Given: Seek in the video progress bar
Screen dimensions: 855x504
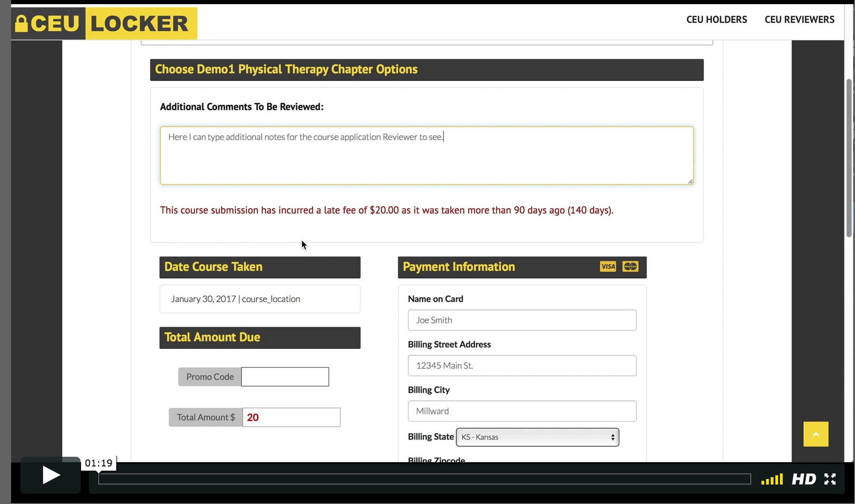Looking at the screenshot, I should coord(424,479).
